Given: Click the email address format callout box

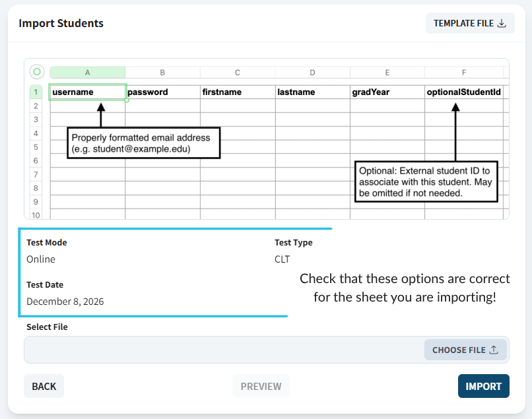Looking at the screenshot, I should 144,143.
